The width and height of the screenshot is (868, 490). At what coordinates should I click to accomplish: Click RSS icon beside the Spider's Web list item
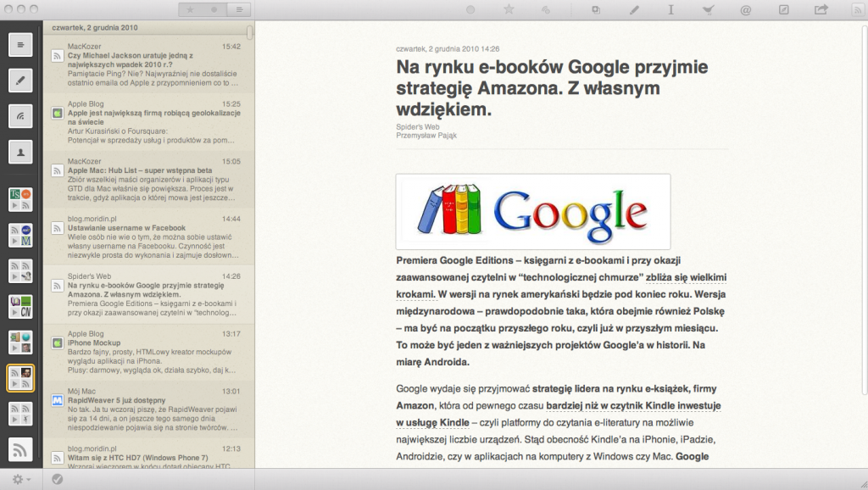pyautogui.click(x=57, y=285)
